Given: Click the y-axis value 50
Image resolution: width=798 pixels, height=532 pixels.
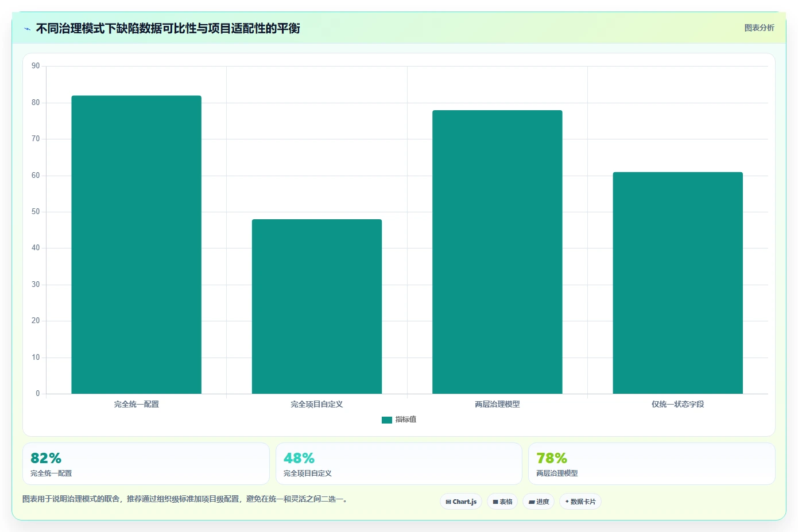Looking at the screenshot, I should point(36,212).
